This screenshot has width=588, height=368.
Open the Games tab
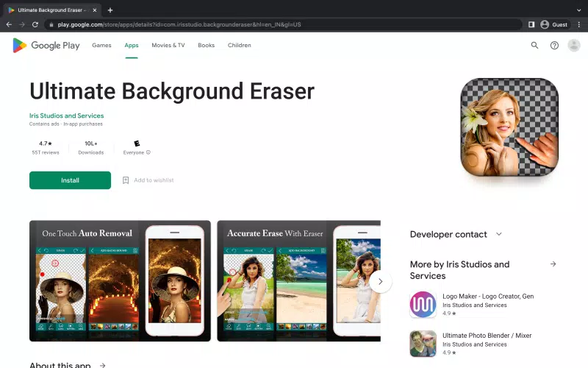[101, 45]
